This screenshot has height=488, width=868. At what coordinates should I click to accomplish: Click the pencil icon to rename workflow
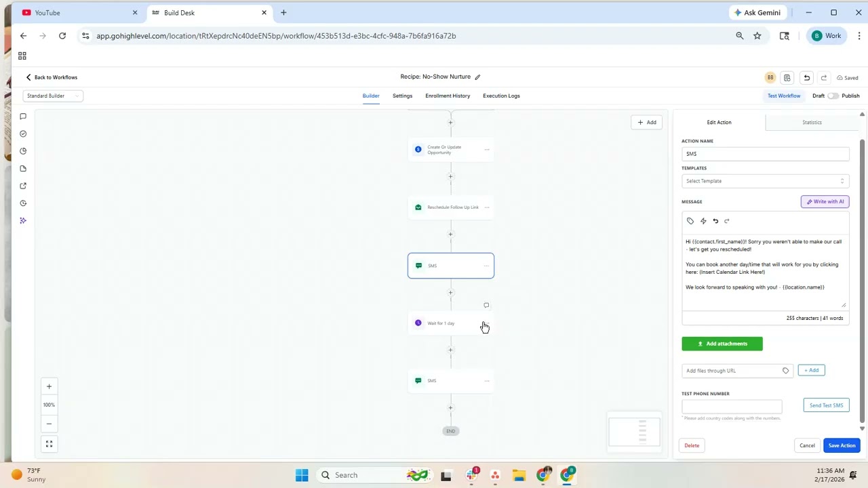click(x=477, y=77)
